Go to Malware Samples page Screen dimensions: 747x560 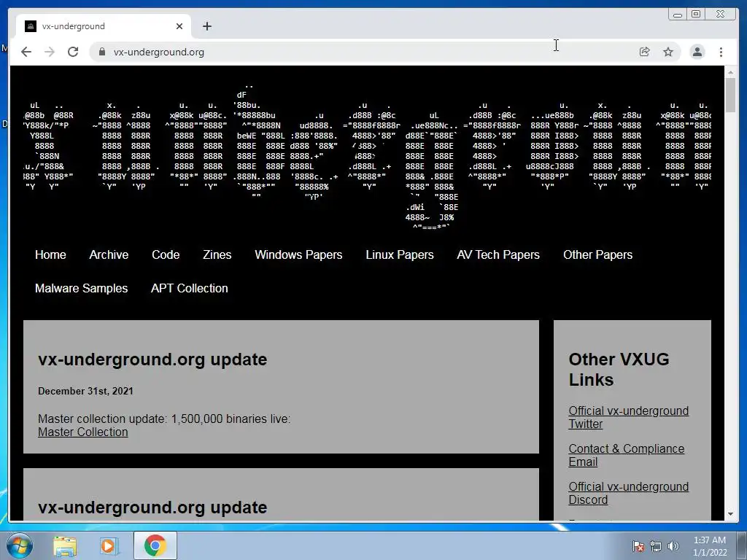point(82,288)
